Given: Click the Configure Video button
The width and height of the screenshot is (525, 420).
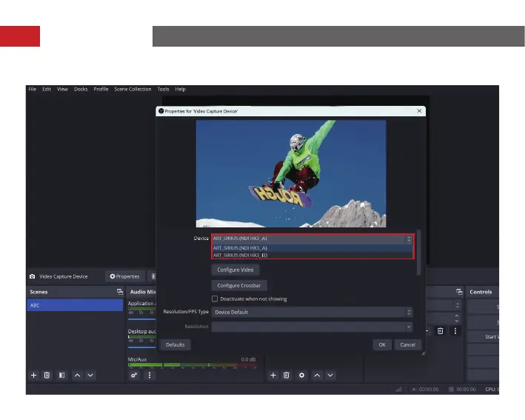Looking at the screenshot, I should [235, 270].
